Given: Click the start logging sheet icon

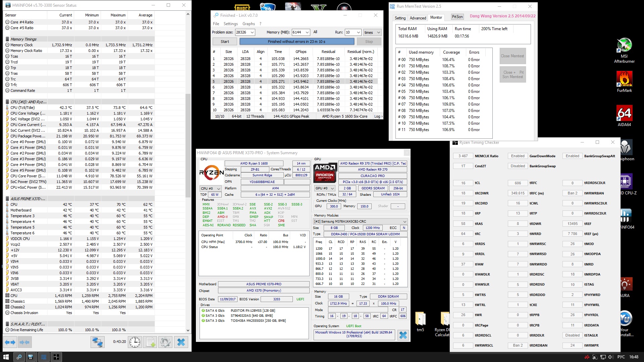Looking at the screenshot, I should click(150, 342).
